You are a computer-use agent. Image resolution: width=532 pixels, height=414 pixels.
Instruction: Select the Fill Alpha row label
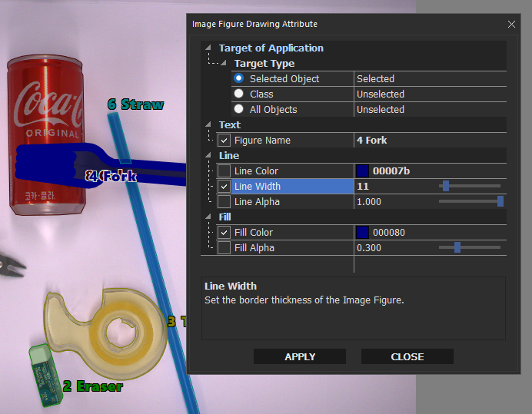(254, 248)
